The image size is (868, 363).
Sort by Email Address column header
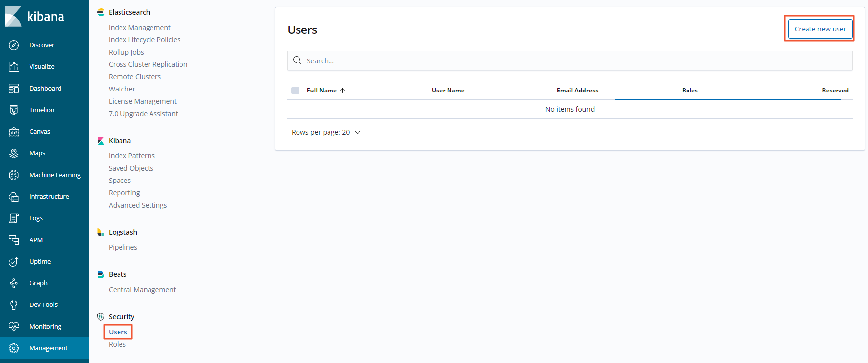click(x=577, y=91)
